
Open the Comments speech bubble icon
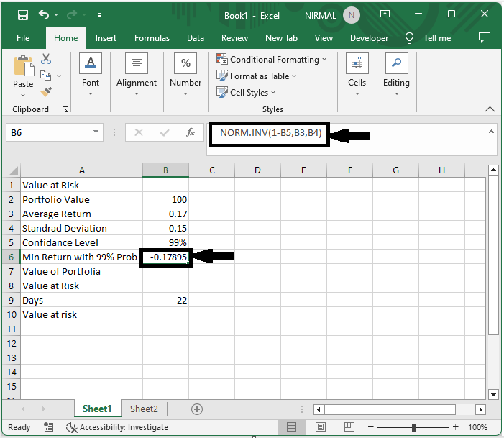(x=485, y=37)
